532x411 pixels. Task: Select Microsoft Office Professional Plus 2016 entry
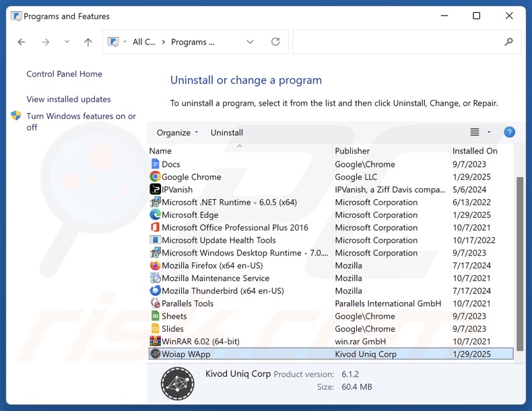click(235, 227)
